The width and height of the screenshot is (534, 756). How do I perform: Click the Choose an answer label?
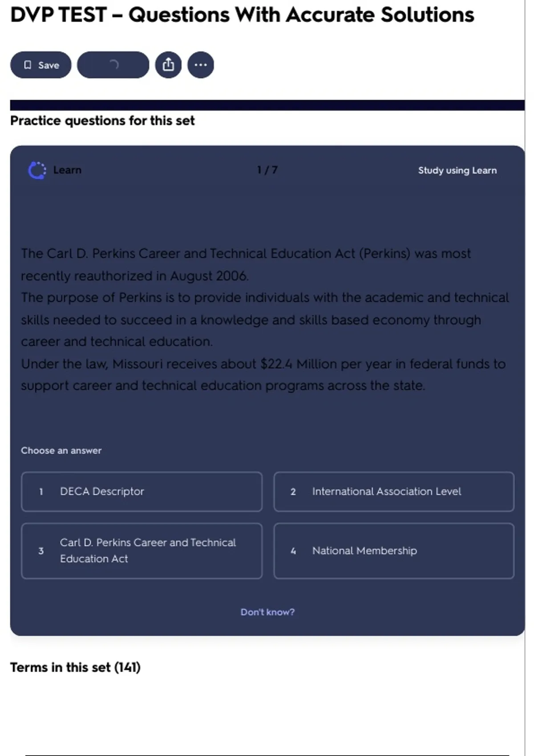pos(61,450)
